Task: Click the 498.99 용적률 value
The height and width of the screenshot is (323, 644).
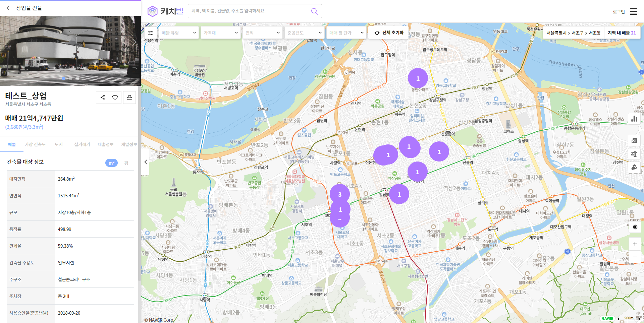Action: coord(64,229)
